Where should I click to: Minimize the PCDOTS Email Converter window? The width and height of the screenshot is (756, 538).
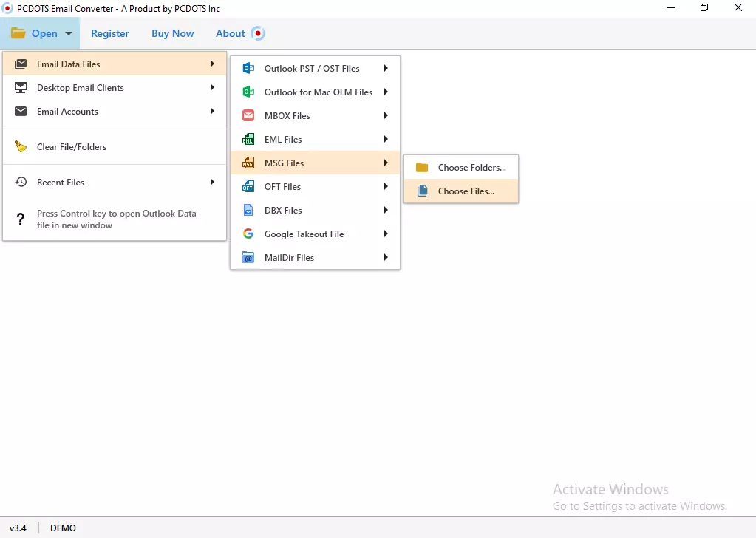click(x=671, y=7)
